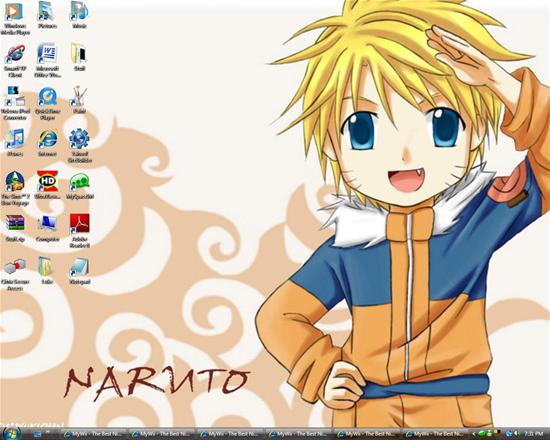Open the Music shortcut on the desktop
Viewport: 550px width, 440px height.
pyautogui.click(x=79, y=15)
